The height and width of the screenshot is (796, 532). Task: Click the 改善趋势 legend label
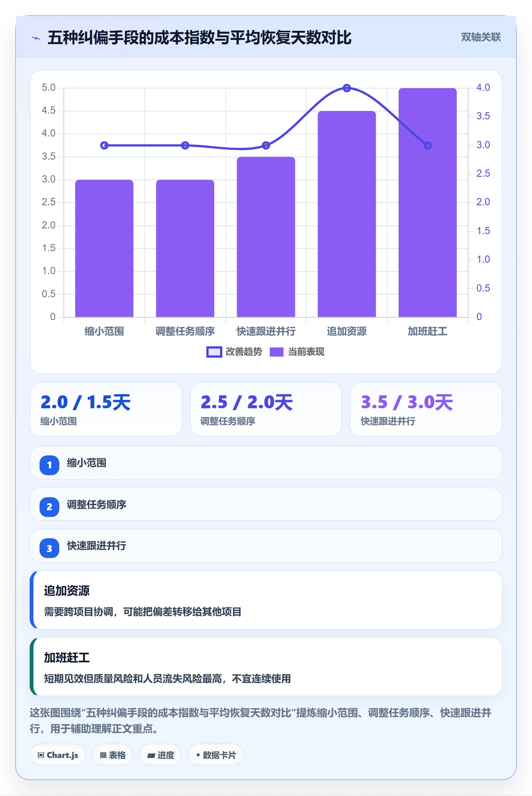(x=244, y=352)
